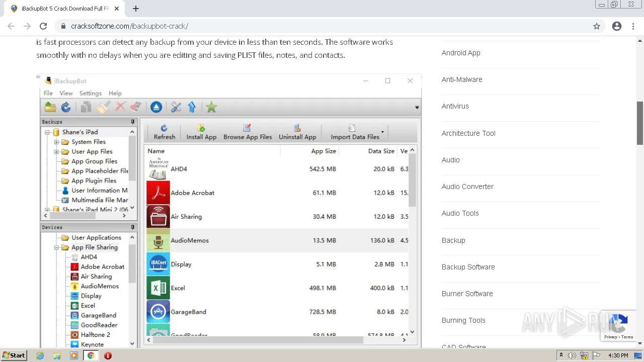Open the Anti-Malware category link

[462, 79]
